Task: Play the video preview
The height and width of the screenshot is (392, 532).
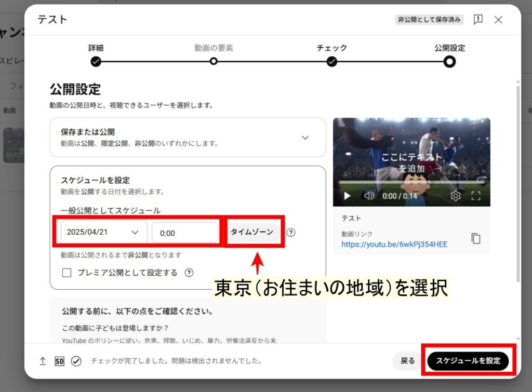Action: [x=347, y=196]
